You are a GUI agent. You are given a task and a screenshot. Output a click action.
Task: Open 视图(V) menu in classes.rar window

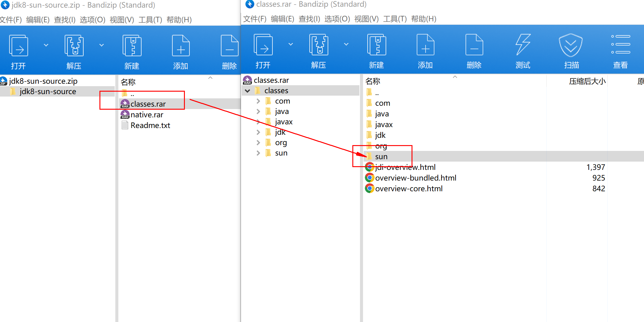pos(366,19)
